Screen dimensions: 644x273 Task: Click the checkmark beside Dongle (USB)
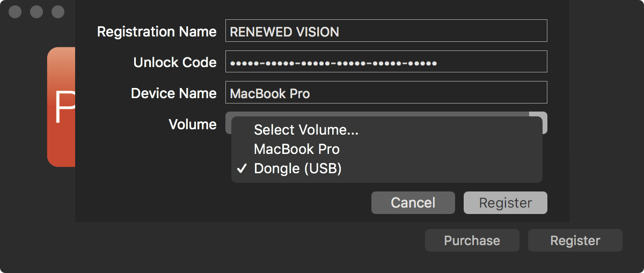242,169
